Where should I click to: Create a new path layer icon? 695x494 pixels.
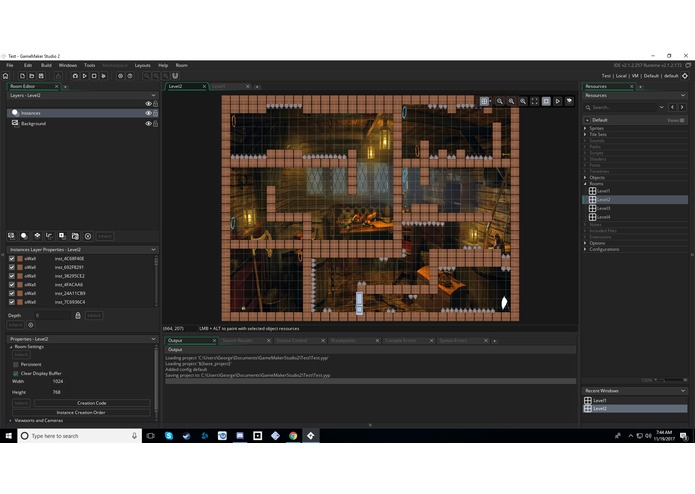[x=50, y=236]
